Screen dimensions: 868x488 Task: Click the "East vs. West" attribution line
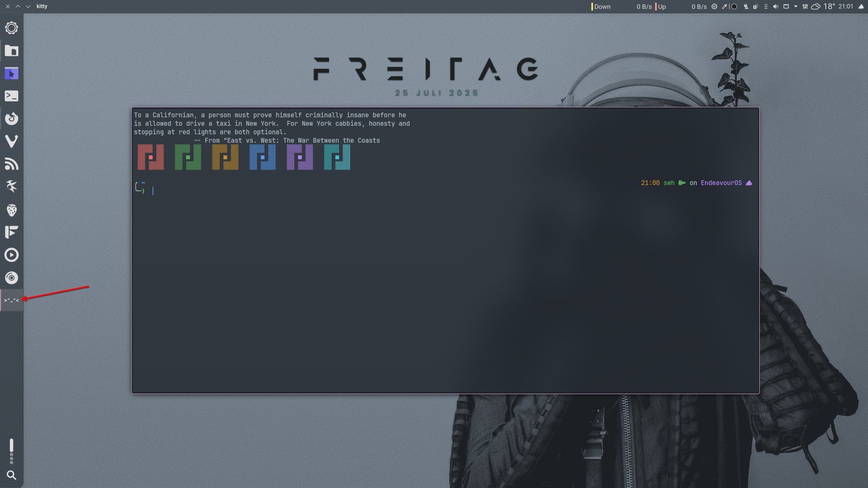coord(287,141)
